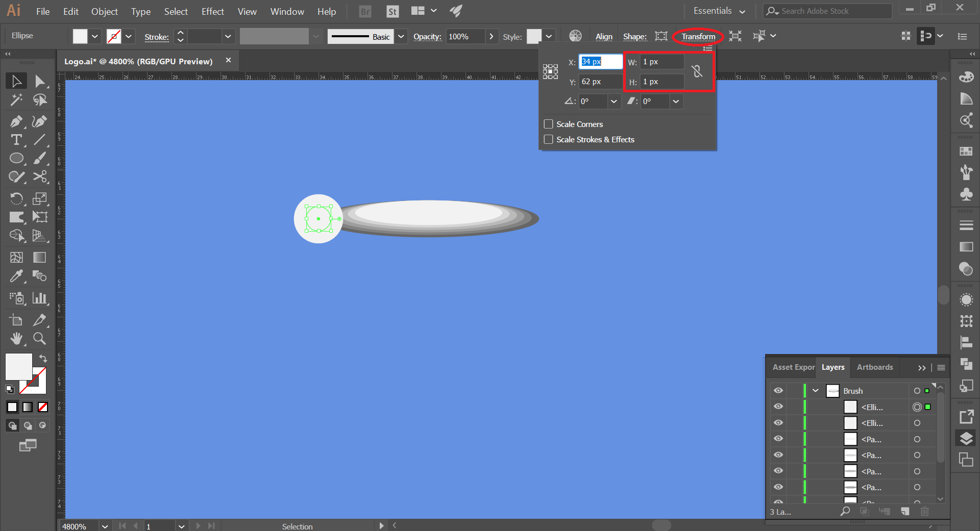Viewport: 980px width, 531px height.
Task: Select the Shape Builder tool
Action: pos(16,236)
